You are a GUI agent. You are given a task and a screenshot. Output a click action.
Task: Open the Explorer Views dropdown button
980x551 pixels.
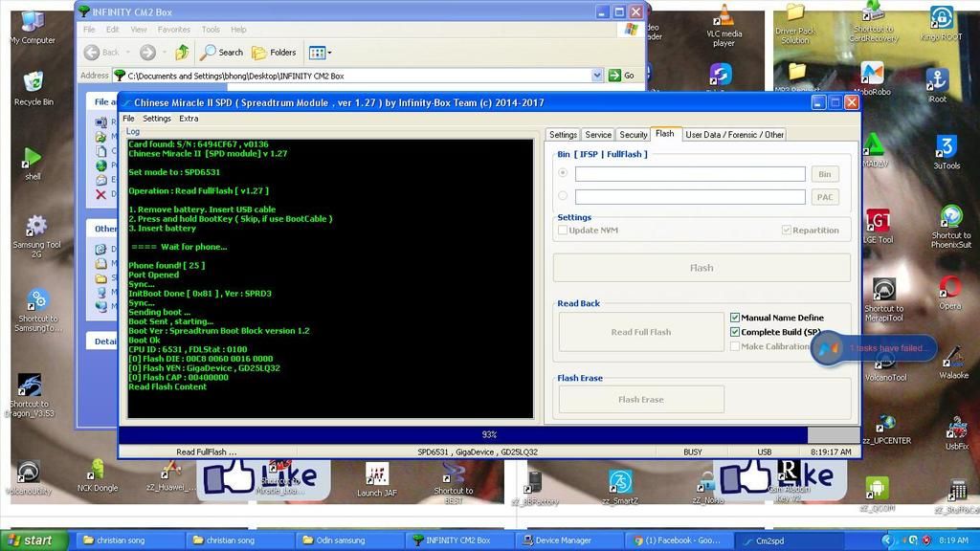319,53
